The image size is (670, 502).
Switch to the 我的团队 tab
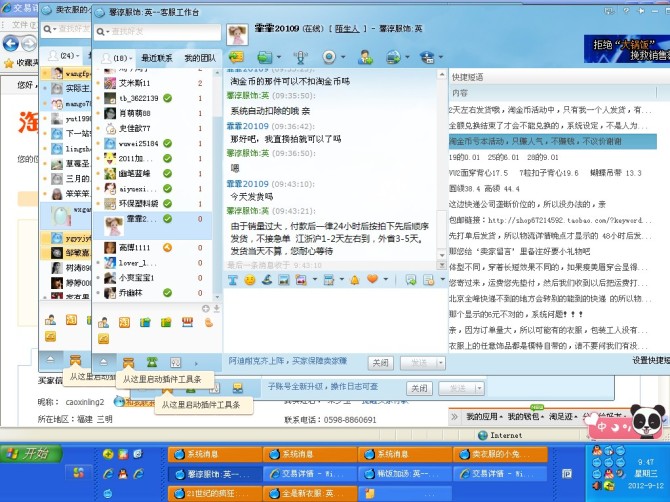pyautogui.click(x=200, y=58)
